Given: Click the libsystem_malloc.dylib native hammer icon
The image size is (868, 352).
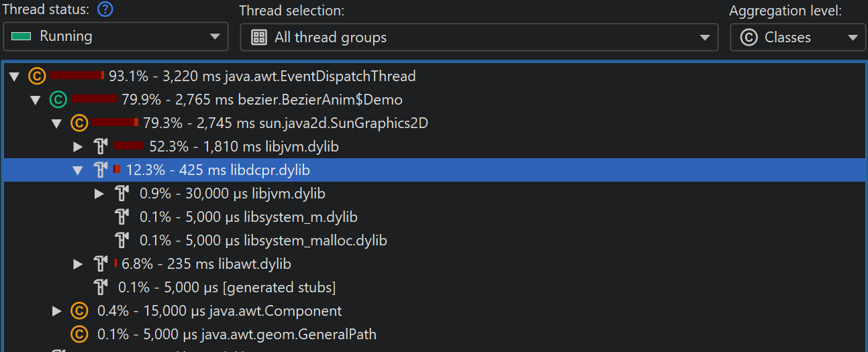Looking at the screenshot, I should coord(122,241).
